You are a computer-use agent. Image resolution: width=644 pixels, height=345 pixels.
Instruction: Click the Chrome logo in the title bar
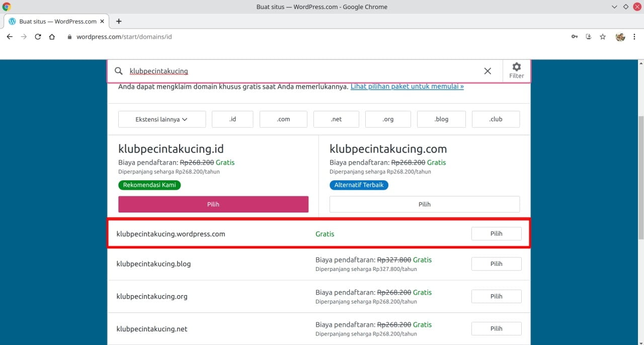click(x=7, y=7)
